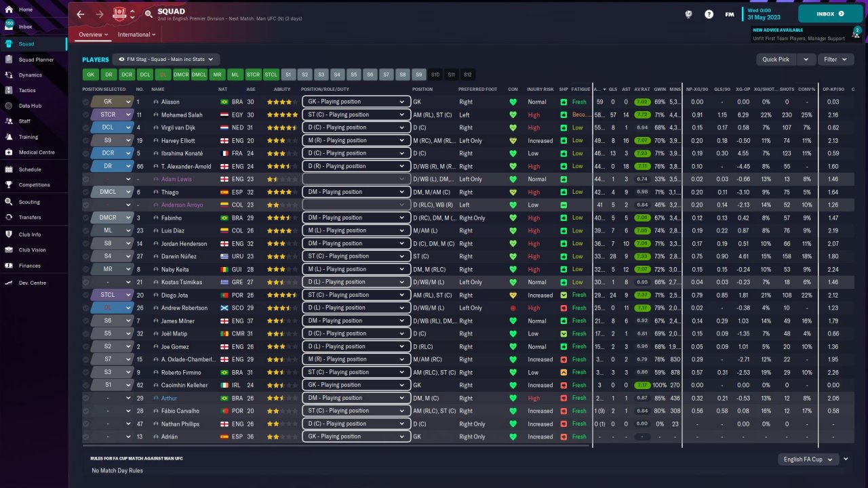Toggle selection circle for James Milner row
The image size is (868, 488).
tap(85, 321)
